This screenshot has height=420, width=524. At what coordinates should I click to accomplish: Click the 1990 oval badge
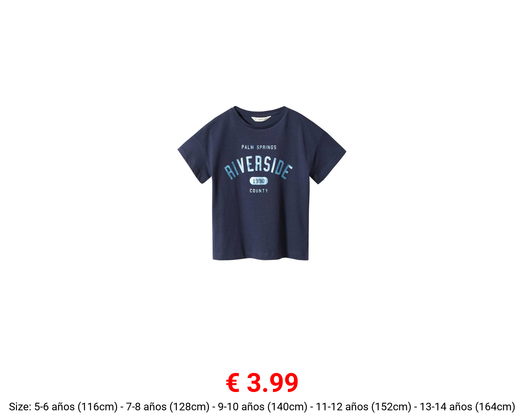point(259,181)
